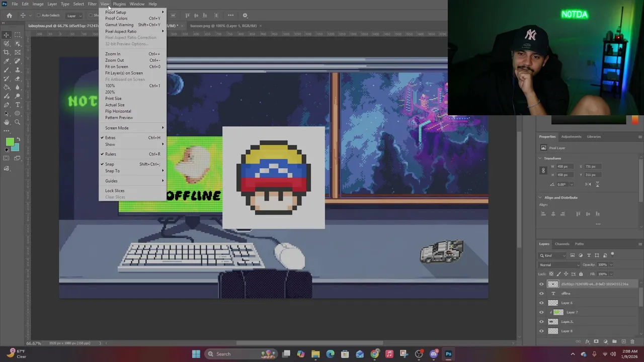Select the Hand tool
This screenshot has height=362, width=644.
click(x=7, y=122)
